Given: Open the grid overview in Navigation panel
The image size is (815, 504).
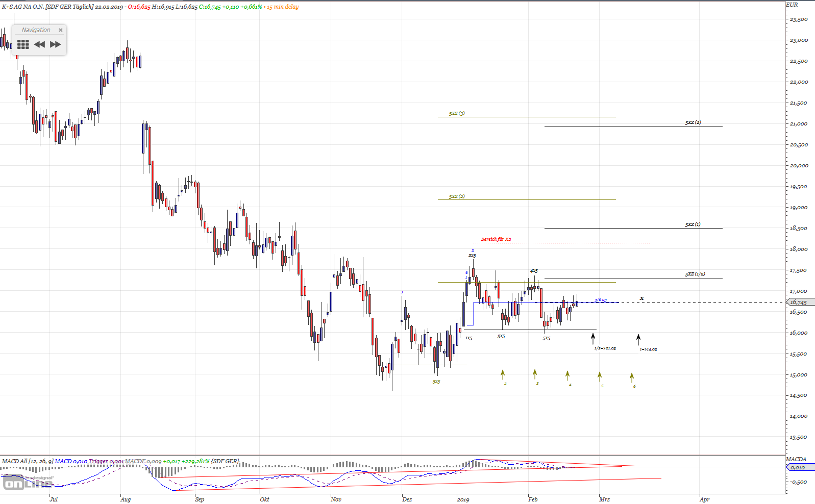Looking at the screenshot, I should [23, 44].
